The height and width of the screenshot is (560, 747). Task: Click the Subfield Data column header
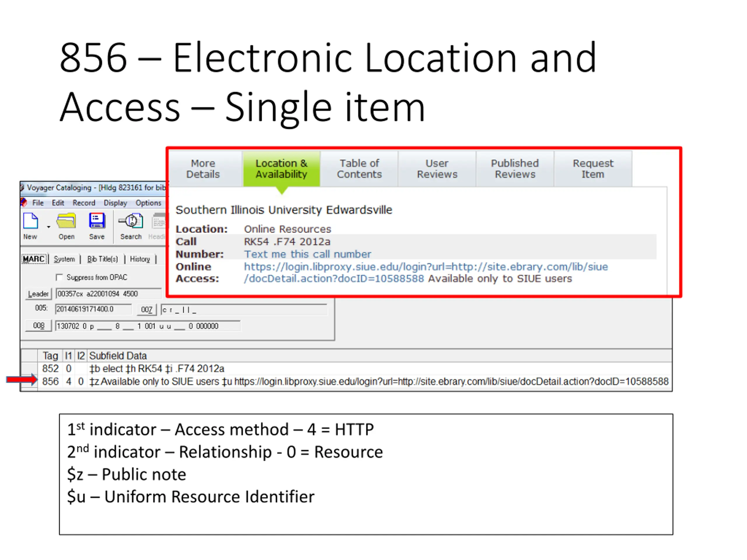[x=118, y=356]
